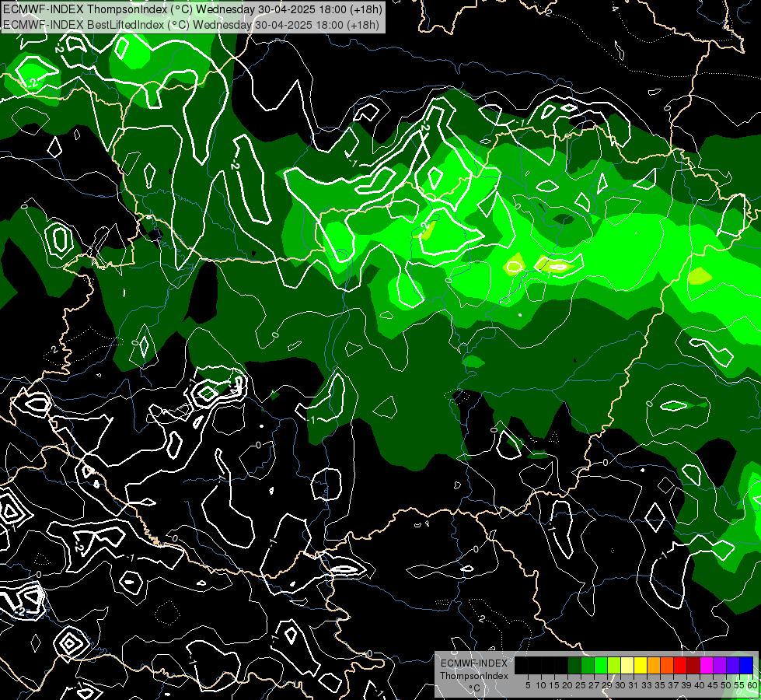Click the '°C' unit label in the legend
The width and height of the screenshot is (761, 700).
[475, 688]
